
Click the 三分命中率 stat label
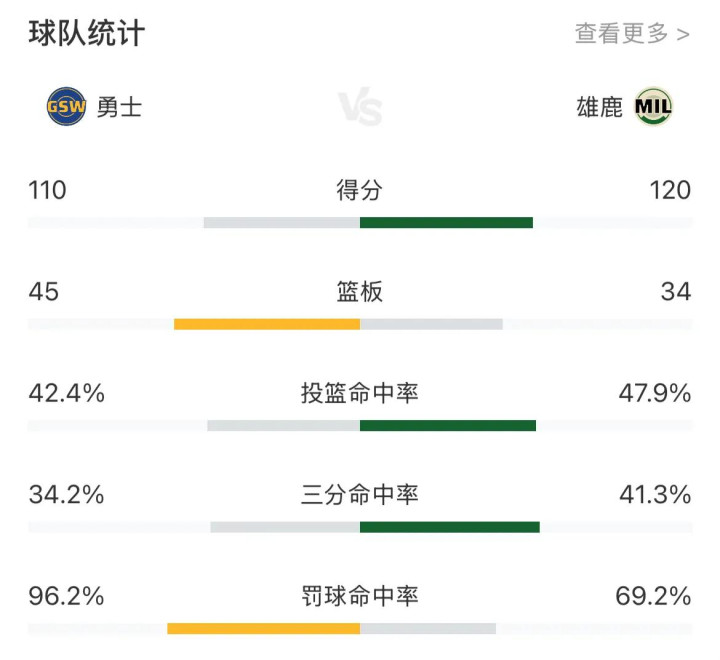pyautogui.click(x=360, y=495)
